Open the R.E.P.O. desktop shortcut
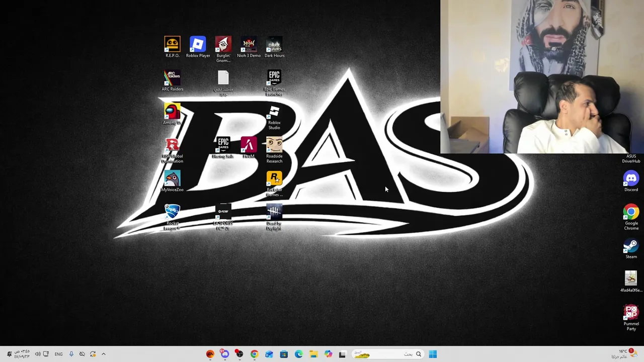 (x=172, y=47)
